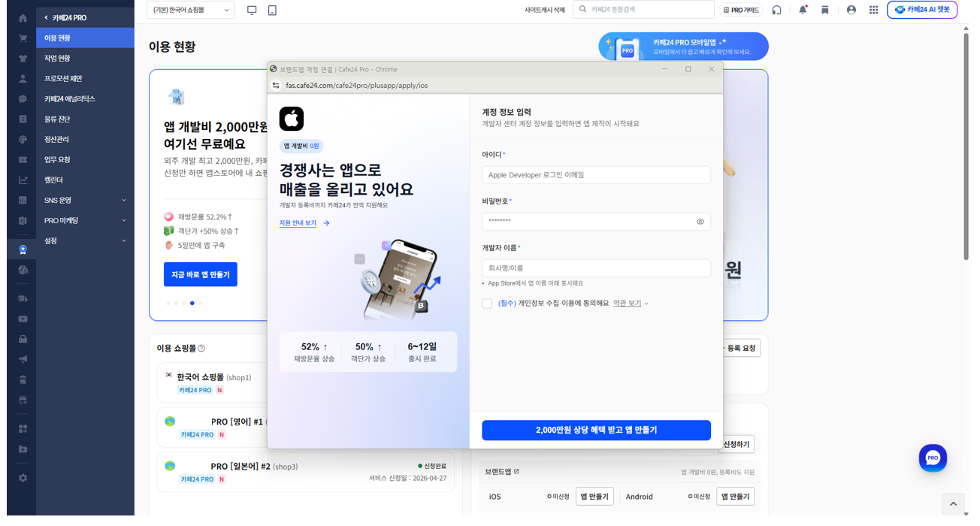Viewport: 980px width, 526px height.
Task: Select the PRO [일본어] #2 (shop3) row
Action: click(x=305, y=472)
